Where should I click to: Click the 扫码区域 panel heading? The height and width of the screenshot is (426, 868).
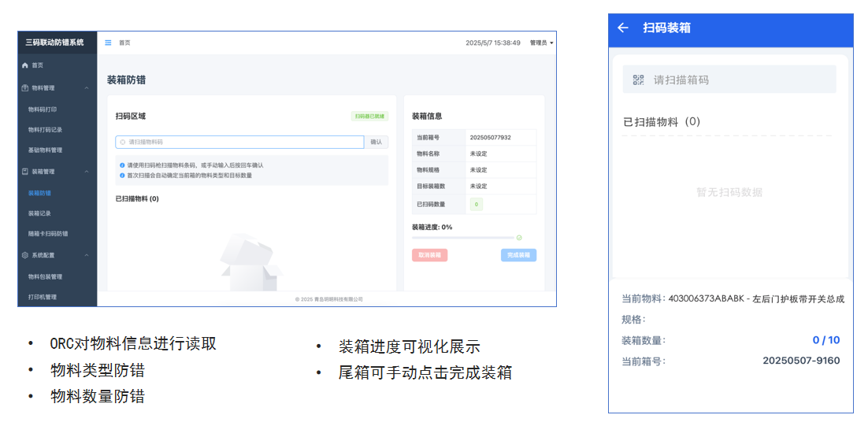(x=131, y=117)
